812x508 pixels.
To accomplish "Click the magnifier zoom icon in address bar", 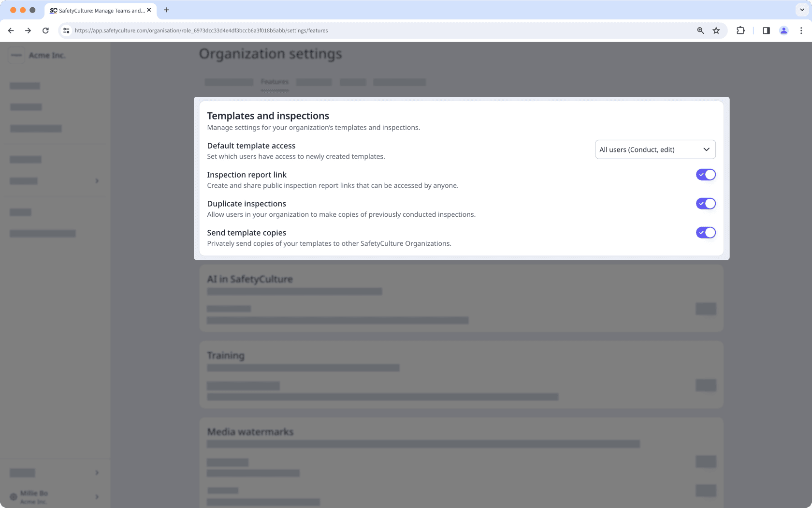I will coord(700,30).
